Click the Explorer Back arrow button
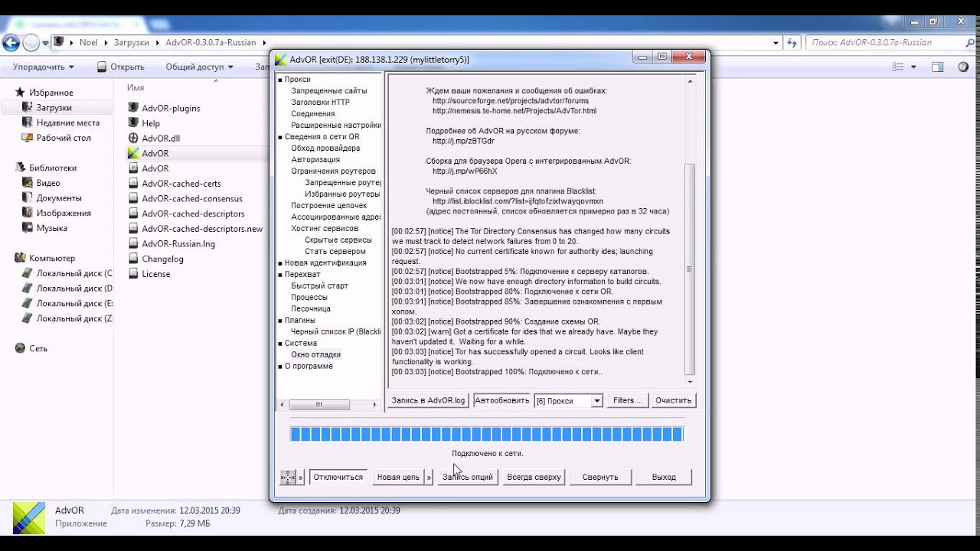The width and height of the screenshot is (980, 551). pyautogui.click(x=11, y=43)
